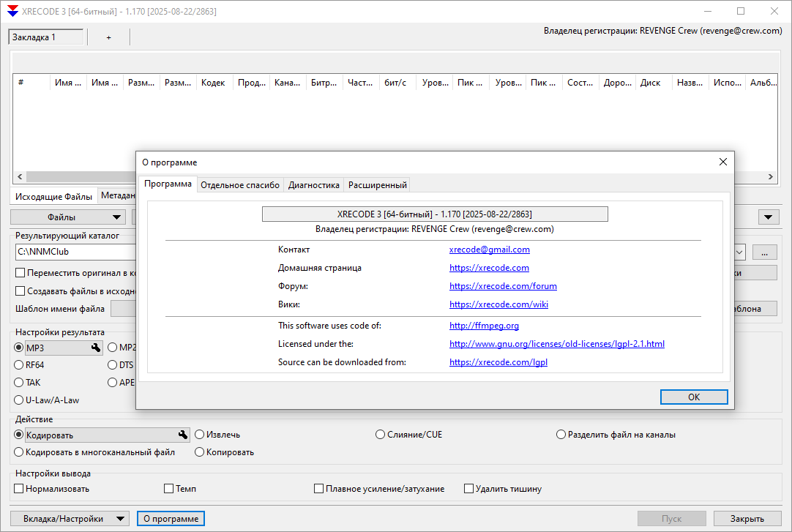Screen dimensions: 792x532
Task: Select Исходящие Файлы tab
Action: tap(53, 196)
